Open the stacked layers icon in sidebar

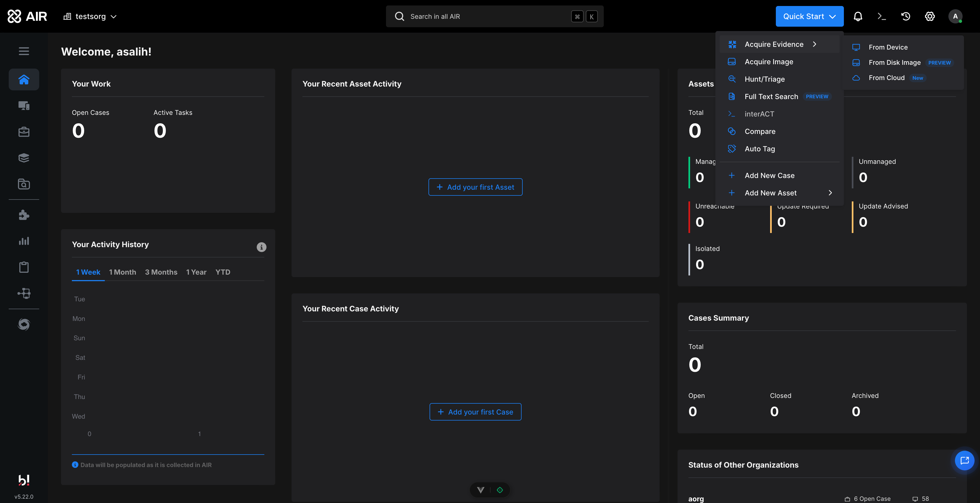(24, 158)
